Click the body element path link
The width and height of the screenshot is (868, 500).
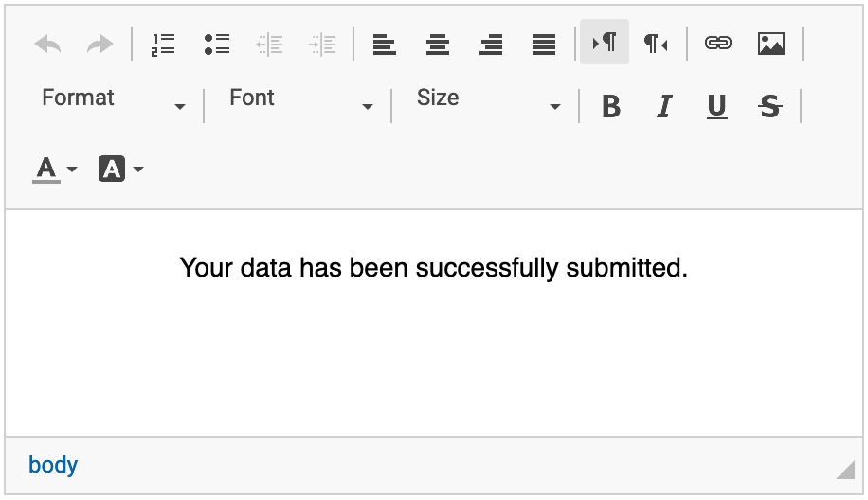pos(53,465)
